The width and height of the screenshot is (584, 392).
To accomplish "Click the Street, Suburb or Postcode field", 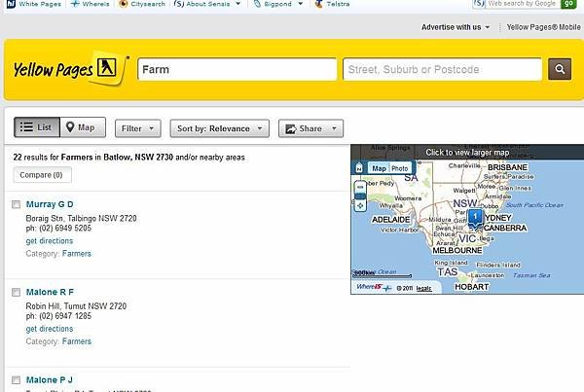I will (442, 69).
